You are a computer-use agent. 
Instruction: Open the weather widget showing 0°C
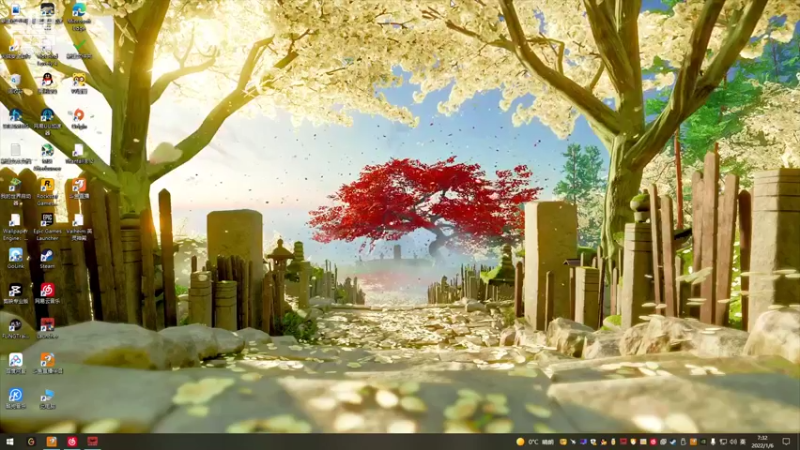[x=535, y=442]
